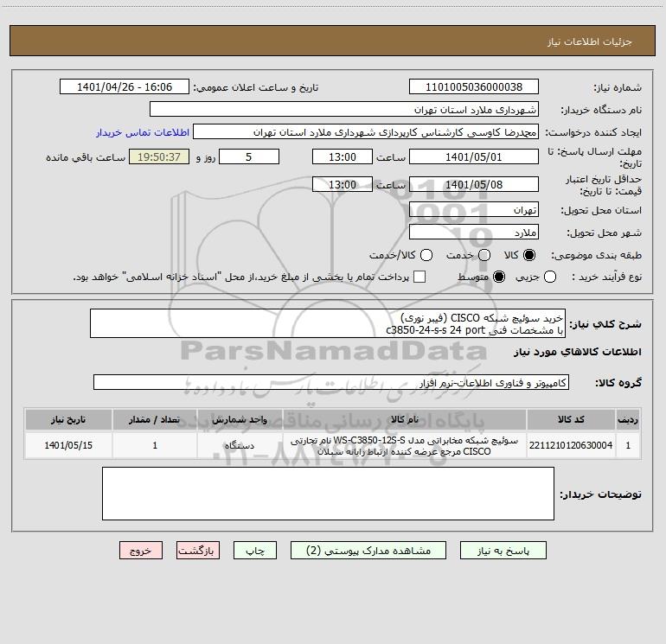Click product code cell 2211210120630004
The width and height of the screenshot is (666, 644).
pos(571,445)
